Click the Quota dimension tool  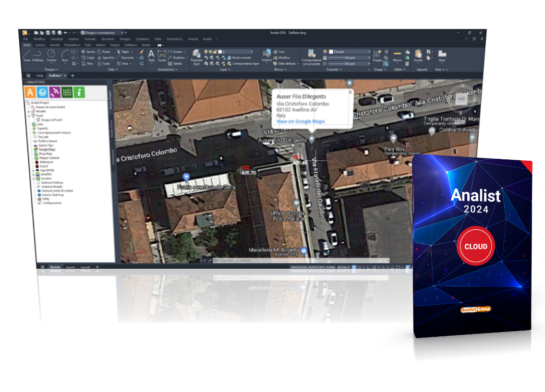[162, 56]
